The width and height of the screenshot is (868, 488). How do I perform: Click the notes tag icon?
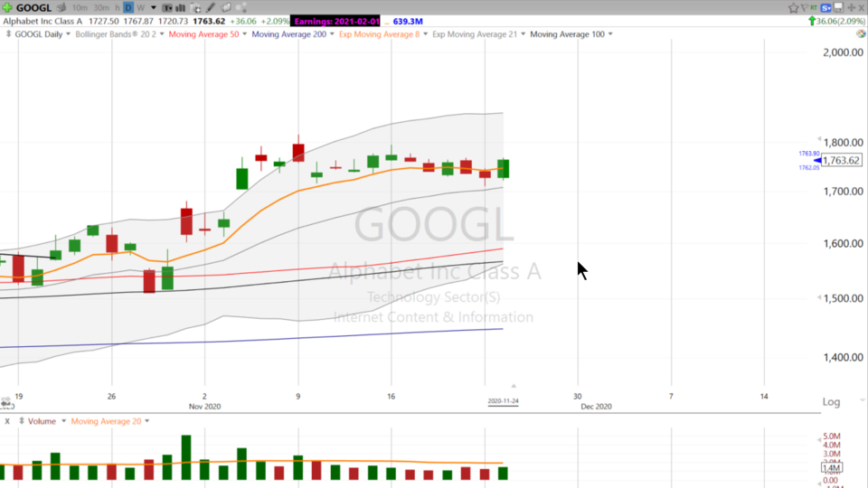[x=226, y=8]
